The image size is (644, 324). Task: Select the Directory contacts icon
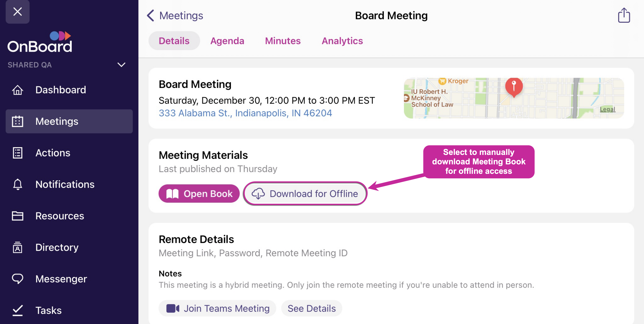(17, 247)
